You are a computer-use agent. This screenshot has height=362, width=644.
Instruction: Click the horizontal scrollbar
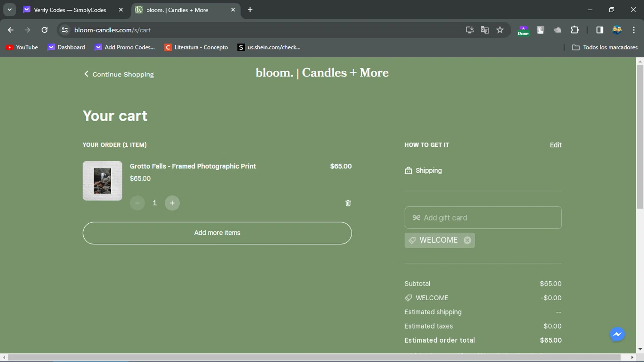(314, 357)
